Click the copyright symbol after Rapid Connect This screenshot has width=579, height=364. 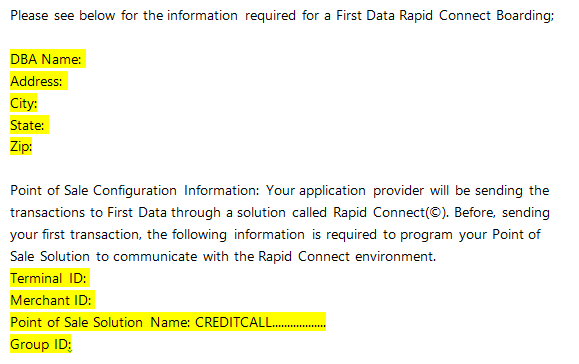coord(435,213)
